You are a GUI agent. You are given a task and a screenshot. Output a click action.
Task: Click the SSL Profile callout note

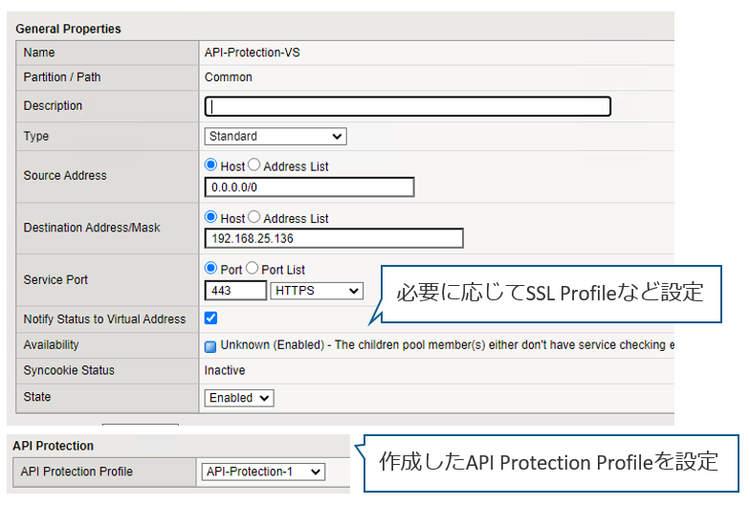click(x=550, y=294)
